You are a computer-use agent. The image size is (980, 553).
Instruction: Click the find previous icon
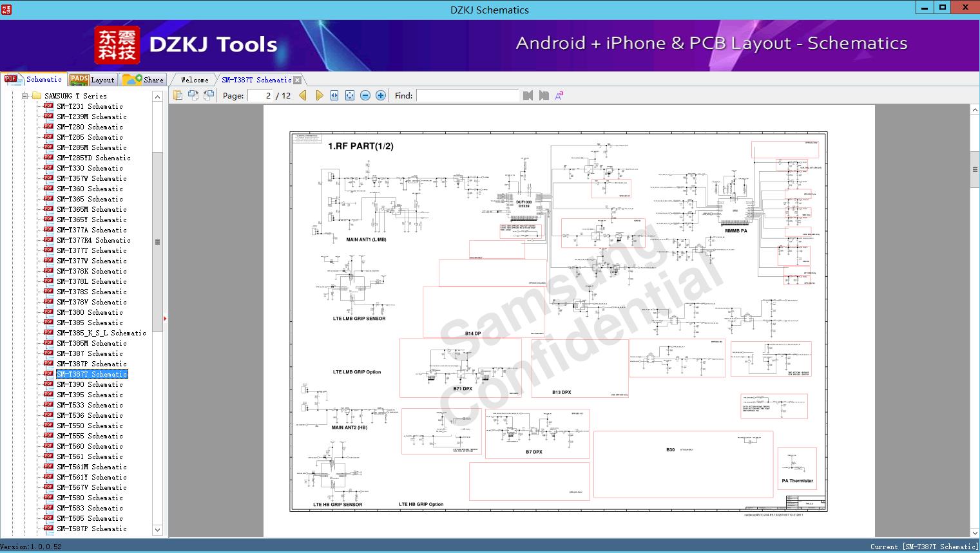528,95
